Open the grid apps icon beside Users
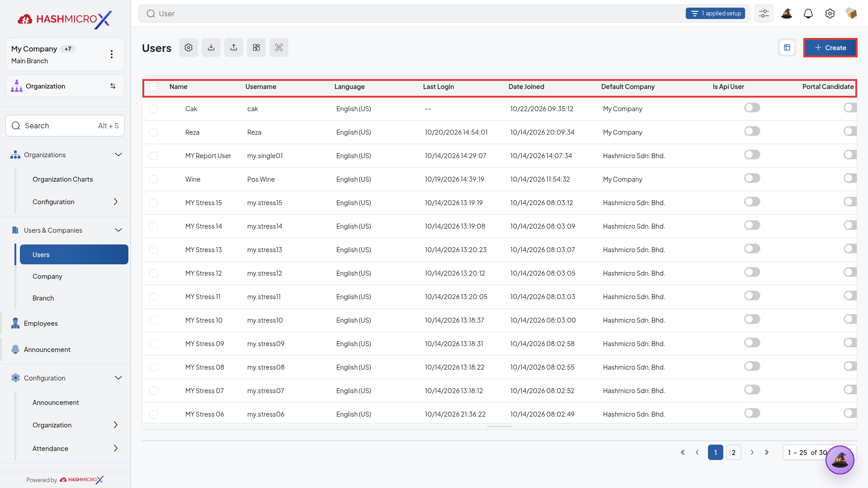Screen dimensions: 868x488 (256, 47)
